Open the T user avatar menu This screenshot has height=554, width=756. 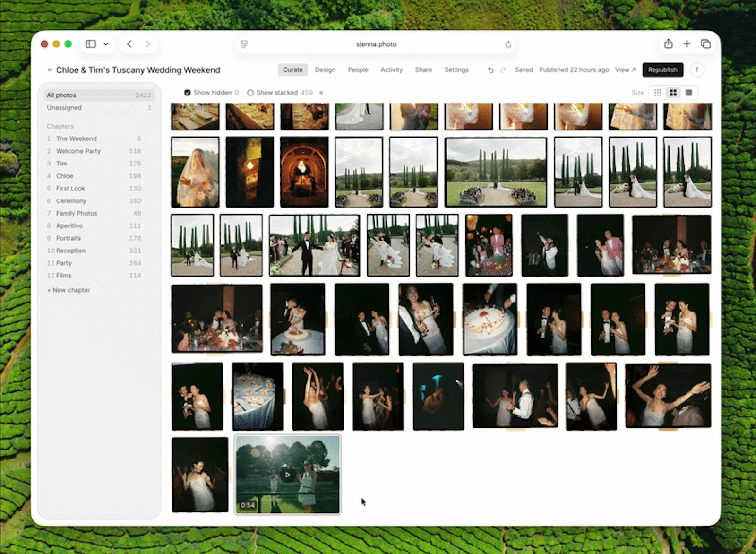point(697,69)
